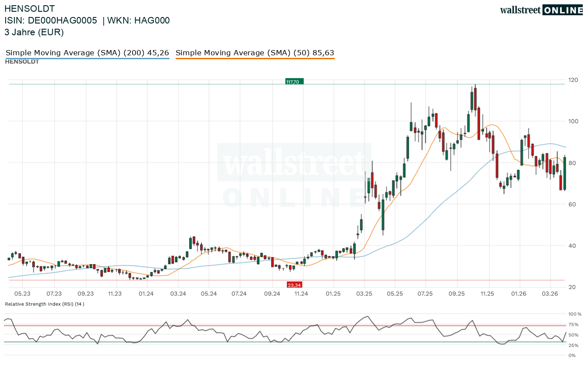Click the 25 % RSI axis label
The image size is (588, 367).
(x=574, y=345)
